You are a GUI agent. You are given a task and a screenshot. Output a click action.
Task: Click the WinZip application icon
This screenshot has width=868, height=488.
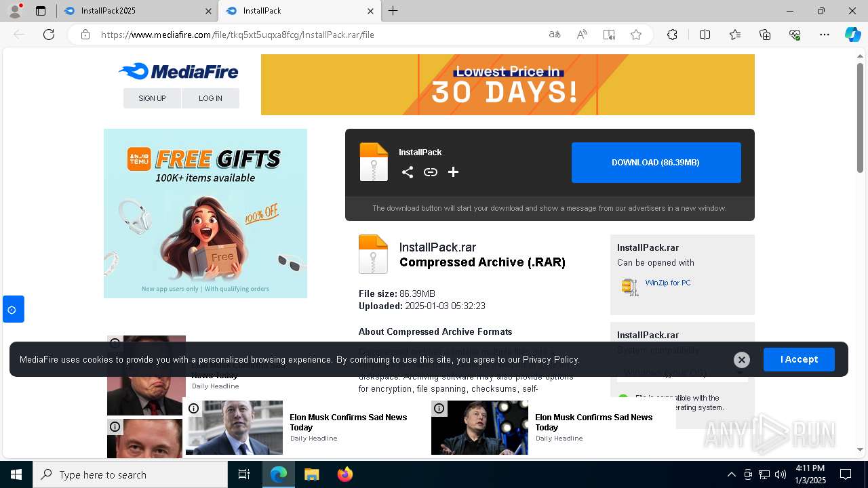[x=630, y=287]
